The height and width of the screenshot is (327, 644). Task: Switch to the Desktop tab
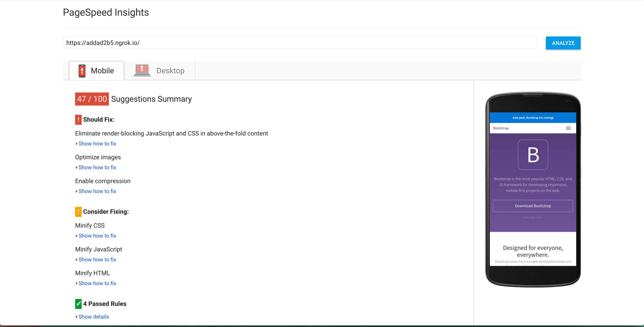pos(159,71)
